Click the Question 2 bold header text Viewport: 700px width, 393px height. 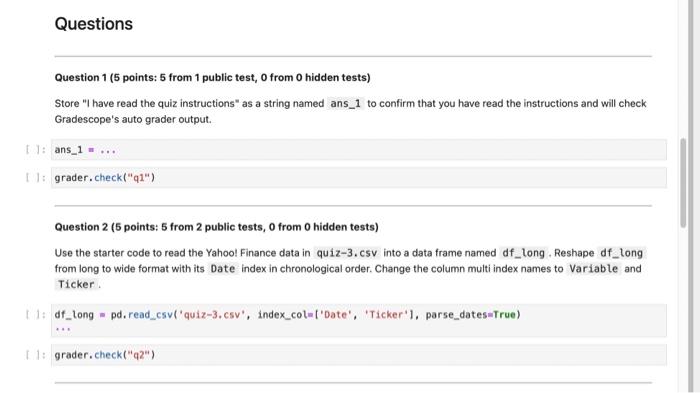click(217, 227)
